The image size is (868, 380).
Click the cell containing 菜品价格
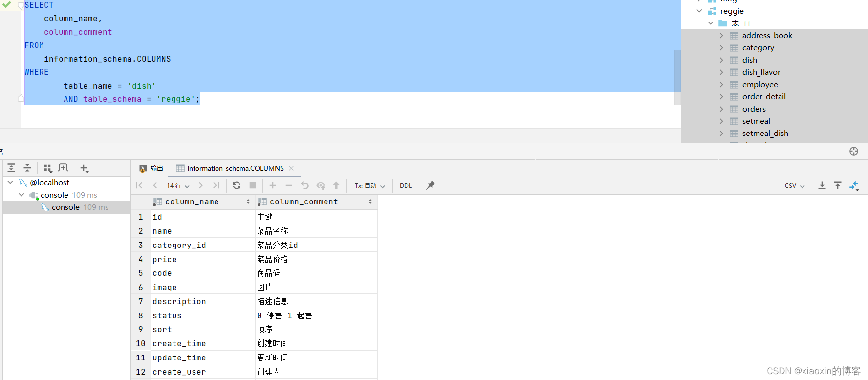(x=316, y=259)
